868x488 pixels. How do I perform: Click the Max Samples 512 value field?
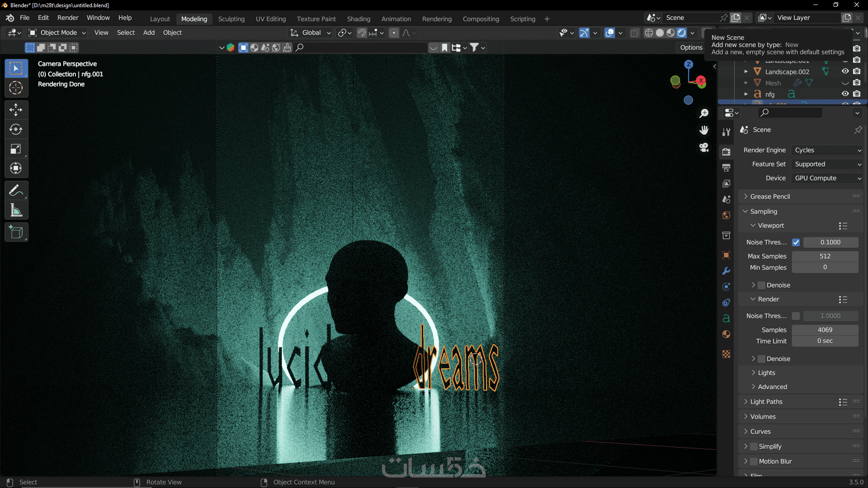click(825, 256)
